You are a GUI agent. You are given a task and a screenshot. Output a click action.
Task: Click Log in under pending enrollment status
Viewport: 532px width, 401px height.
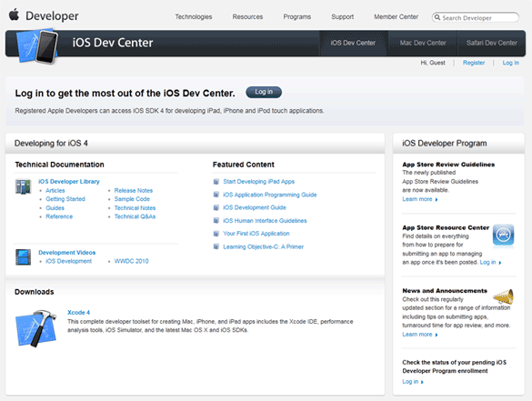413,382
